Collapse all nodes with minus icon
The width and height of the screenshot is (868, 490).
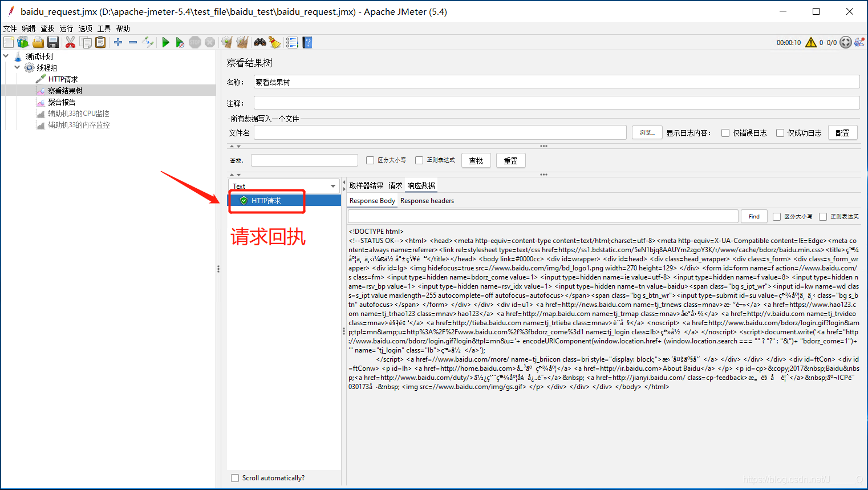pos(133,42)
